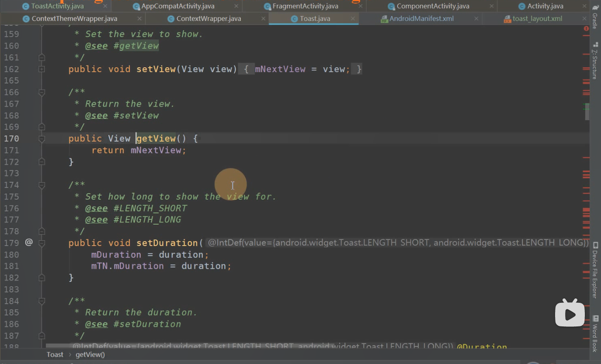The width and height of the screenshot is (601, 364).
Task: Close the toast_layout.xml tab
Action: [584, 19]
